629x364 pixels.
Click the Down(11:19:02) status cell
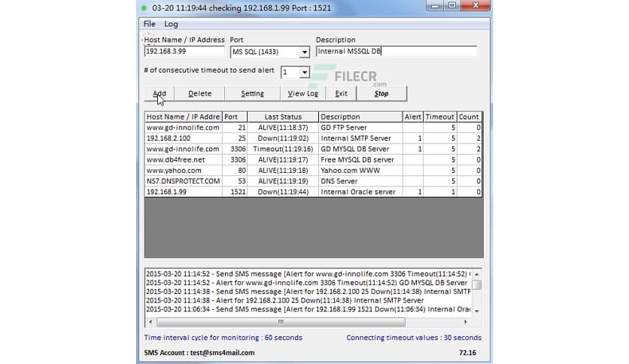click(x=283, y=138)
